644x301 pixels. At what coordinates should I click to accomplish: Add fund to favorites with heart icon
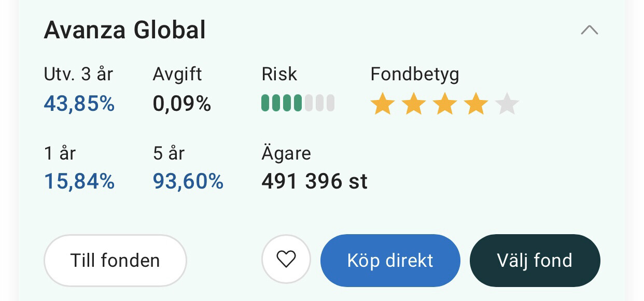point(286,259)
